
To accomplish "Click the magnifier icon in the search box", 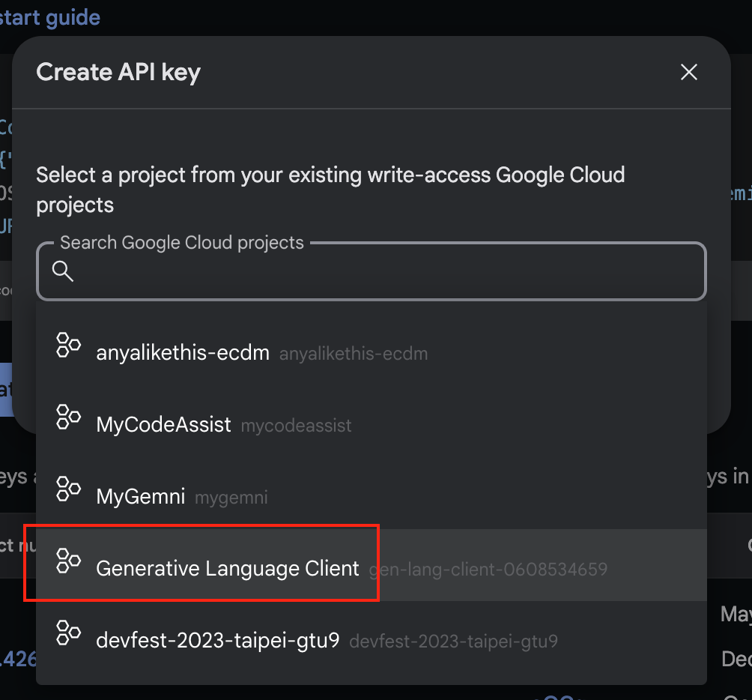I will pos(63,271).
